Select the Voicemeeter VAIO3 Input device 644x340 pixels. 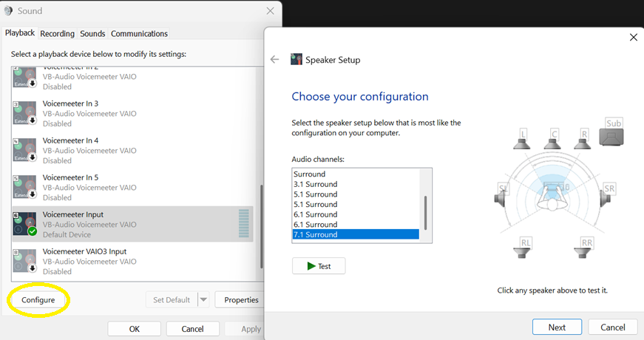pyautogui.click(x=133, y=261)
